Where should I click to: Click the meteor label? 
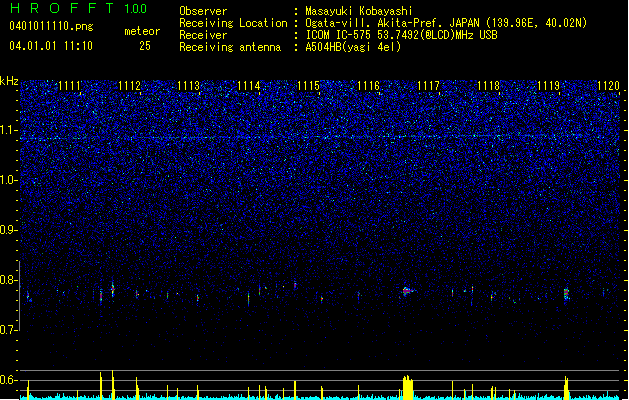click(x=142, y=31)
